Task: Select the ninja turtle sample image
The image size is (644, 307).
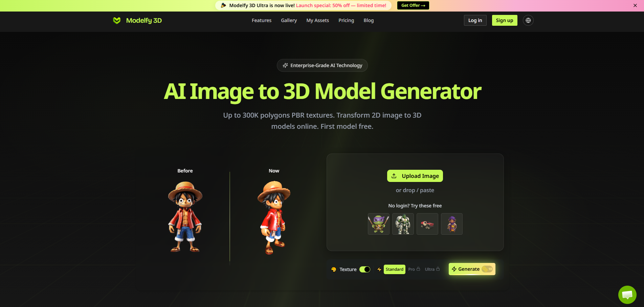Action: pyautogui.click(x=378, y=224)
